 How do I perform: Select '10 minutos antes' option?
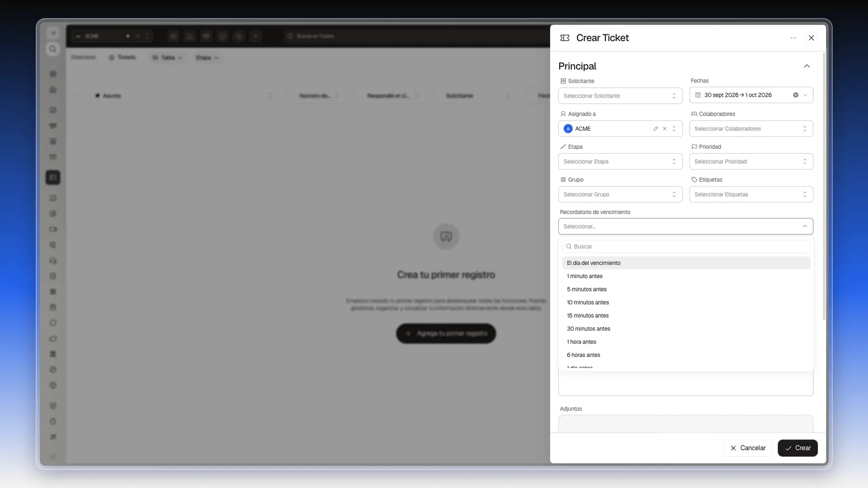click(x=686, y=302)
